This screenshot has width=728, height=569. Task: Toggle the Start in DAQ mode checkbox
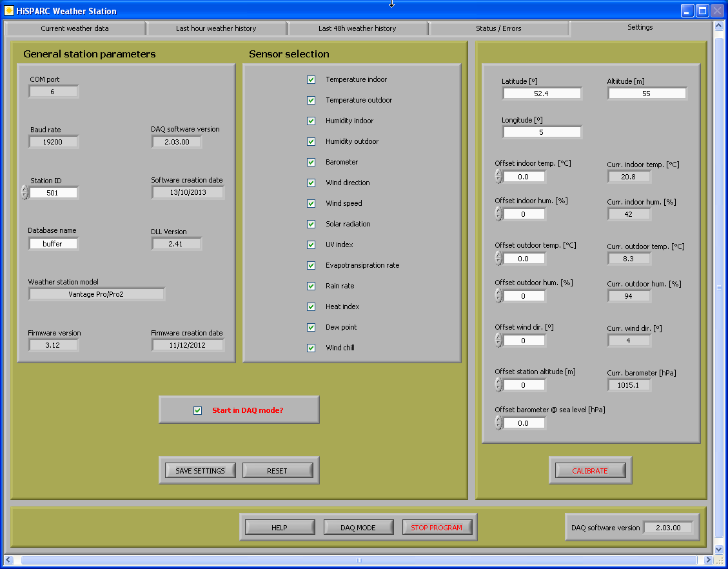(198, 410)
